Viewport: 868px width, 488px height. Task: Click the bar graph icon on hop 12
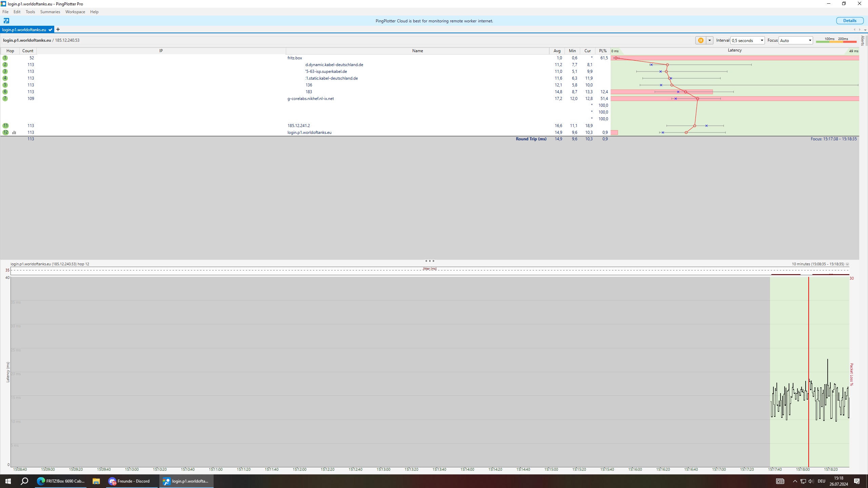[14, 133]
